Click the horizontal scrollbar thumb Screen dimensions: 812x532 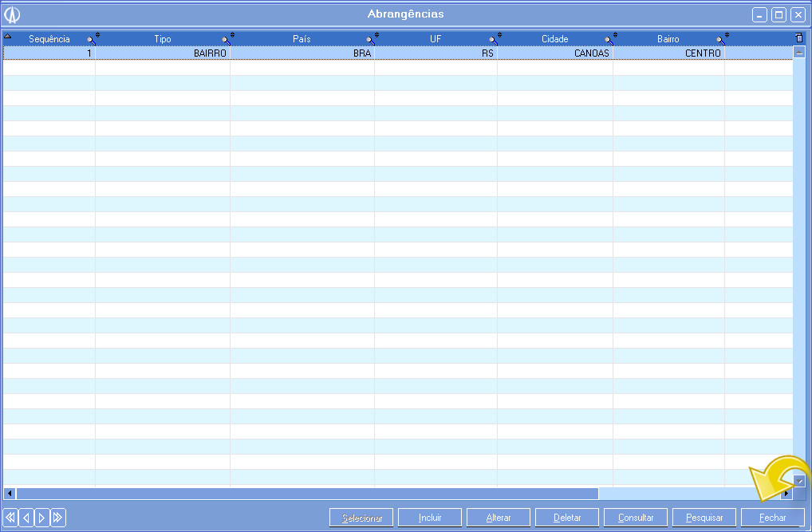[x=307, y=493]
